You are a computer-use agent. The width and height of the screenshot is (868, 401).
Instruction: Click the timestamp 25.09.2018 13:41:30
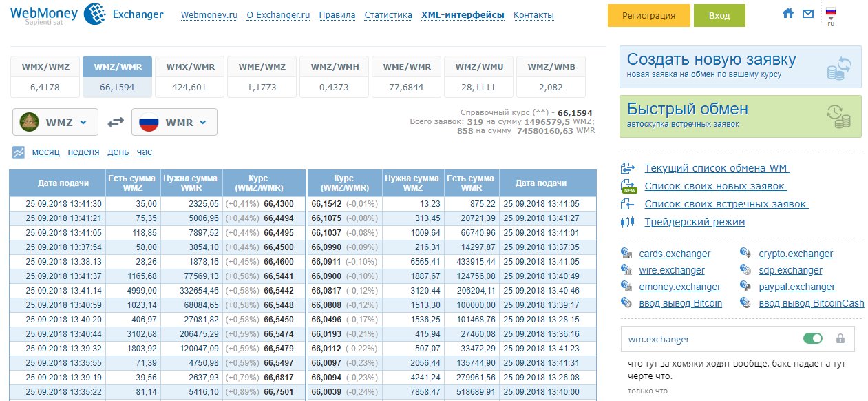coord(63,204)
